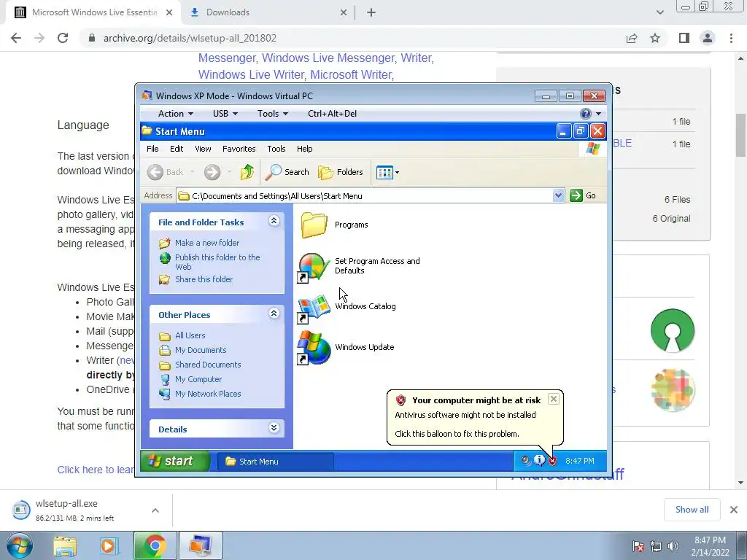Image resolution: width=747 pixels, height=560 pixels.
Task: Click the Forward arrow icon in Explorer
Action: pyautogui.click(x=212, y=172)
